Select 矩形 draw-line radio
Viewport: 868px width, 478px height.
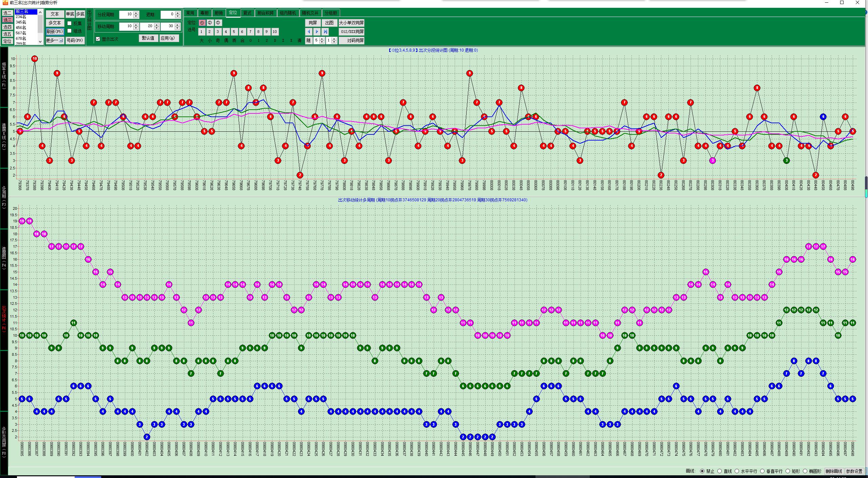pos(788,471)
